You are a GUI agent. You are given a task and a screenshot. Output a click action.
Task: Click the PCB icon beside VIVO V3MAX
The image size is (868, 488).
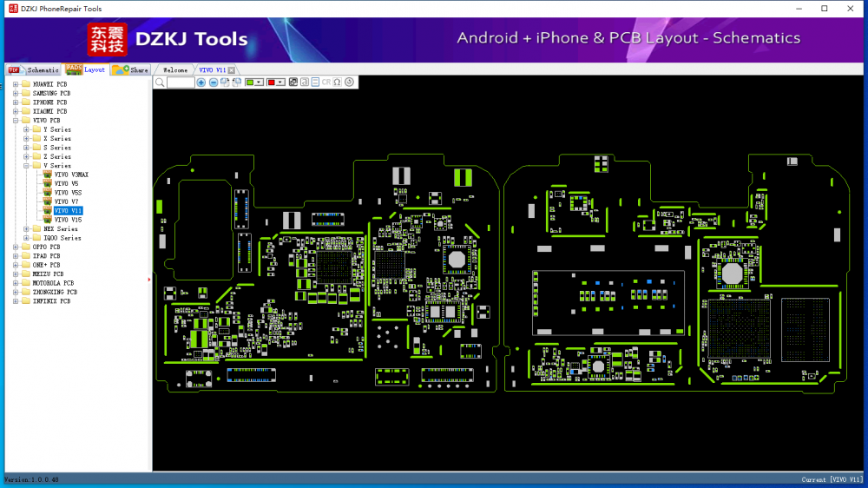tap(47, 175)
